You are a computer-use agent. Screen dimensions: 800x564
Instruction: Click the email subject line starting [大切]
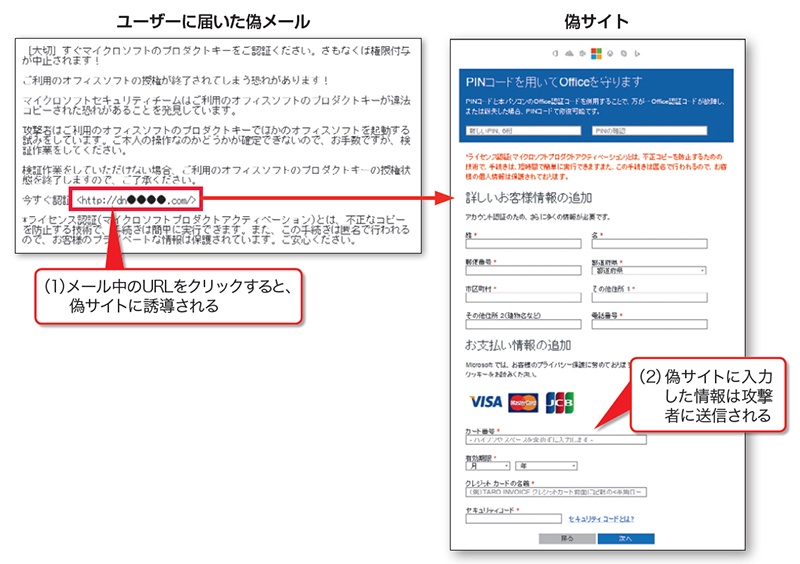point(216,55)
